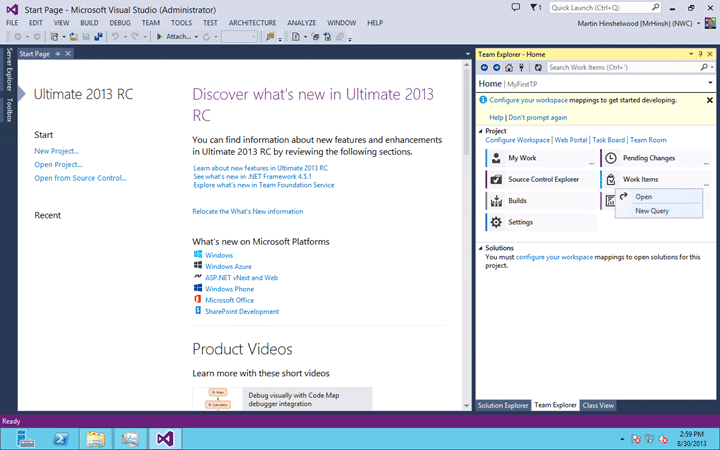Expand the user account name dropdown
Viewport: 720px width, 450px height.
(698, 23)
